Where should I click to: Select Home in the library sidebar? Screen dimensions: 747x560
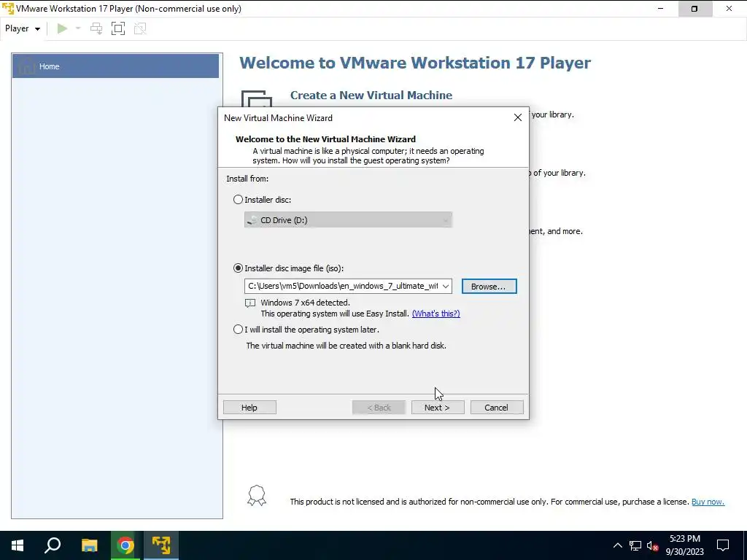(x=116, y=66)
